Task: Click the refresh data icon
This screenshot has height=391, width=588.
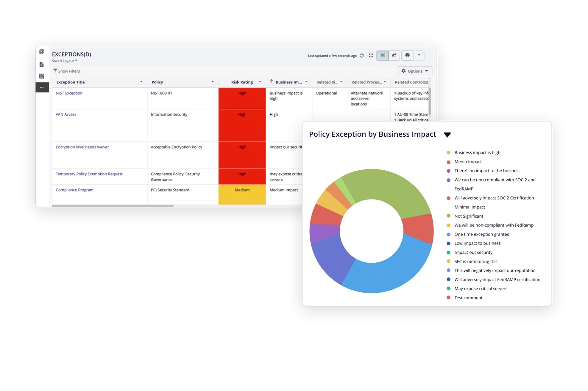Action: [362, 56]
